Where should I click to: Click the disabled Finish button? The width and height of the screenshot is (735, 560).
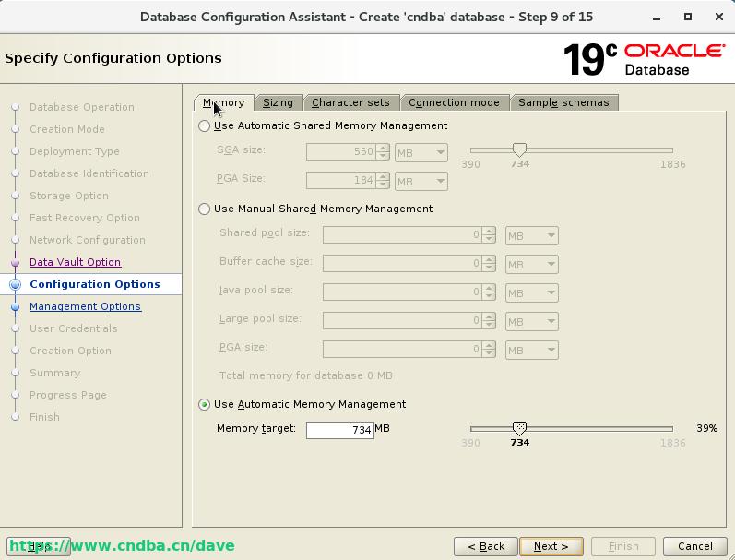point(623,546)
